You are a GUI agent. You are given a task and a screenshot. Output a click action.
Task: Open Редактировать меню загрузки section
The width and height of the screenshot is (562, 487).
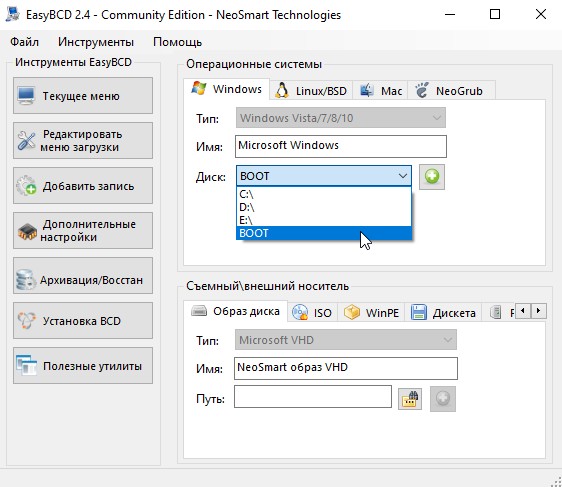pyautogui.click(x=83, y=140)
